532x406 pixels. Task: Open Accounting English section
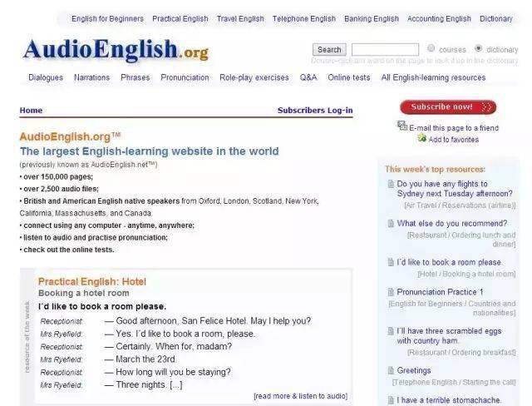[x=439, y=18]
